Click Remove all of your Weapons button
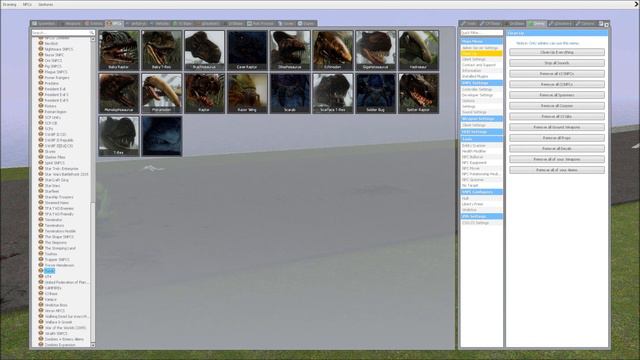 click(x=557, y=159)
